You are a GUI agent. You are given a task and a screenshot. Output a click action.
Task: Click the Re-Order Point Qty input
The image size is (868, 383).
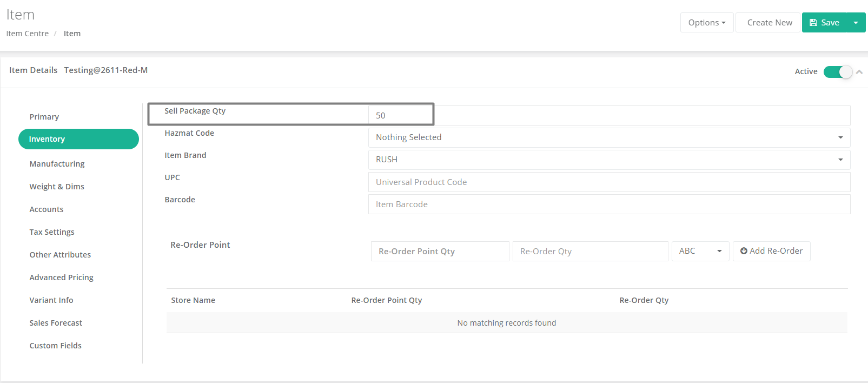(440, 252)
